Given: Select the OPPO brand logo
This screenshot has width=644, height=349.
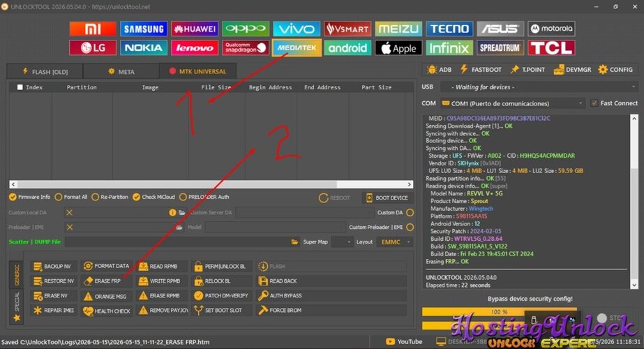Looking at the screenshot, I should click(x=246, y=29).
